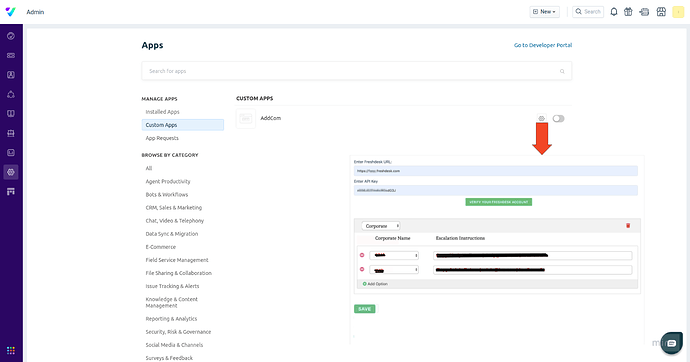Focus second row escalation instructions field
The width and height of the screenshot is (690, 362).
532,270
